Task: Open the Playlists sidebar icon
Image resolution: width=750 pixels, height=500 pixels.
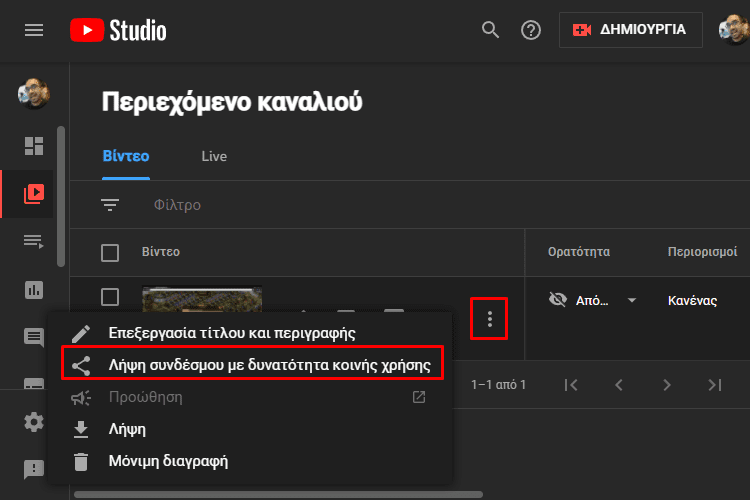Action: click(34, 241)
